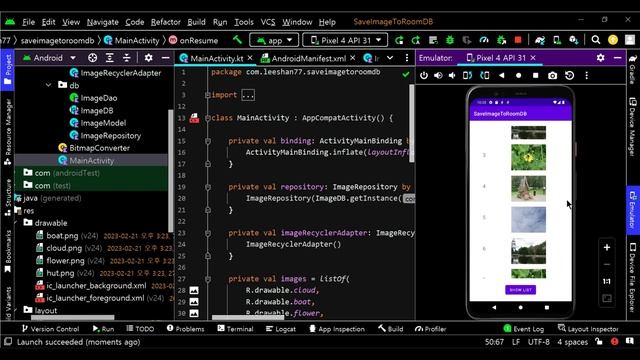Image resolution: width=640 pixels, height=360 pixels.
Task: Open the File menu
Action: coord(28,22)
